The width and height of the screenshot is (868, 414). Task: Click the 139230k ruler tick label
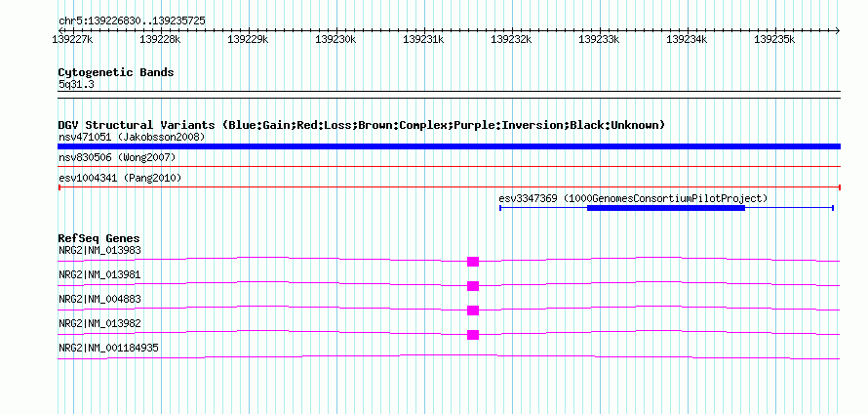(x=335, y=39)
